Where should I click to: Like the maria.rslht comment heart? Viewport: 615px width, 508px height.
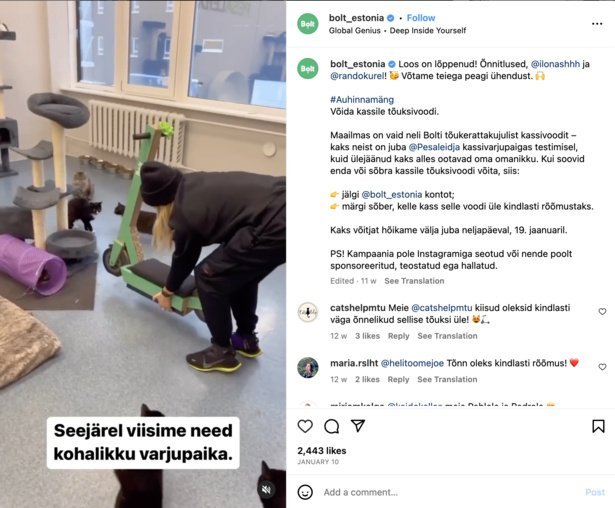602,367
